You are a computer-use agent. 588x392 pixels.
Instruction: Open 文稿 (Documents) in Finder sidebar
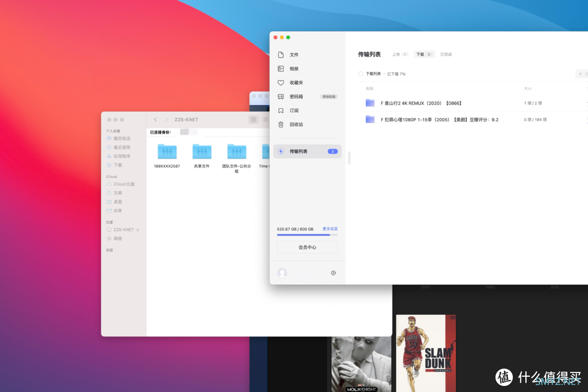coord(118,193)
